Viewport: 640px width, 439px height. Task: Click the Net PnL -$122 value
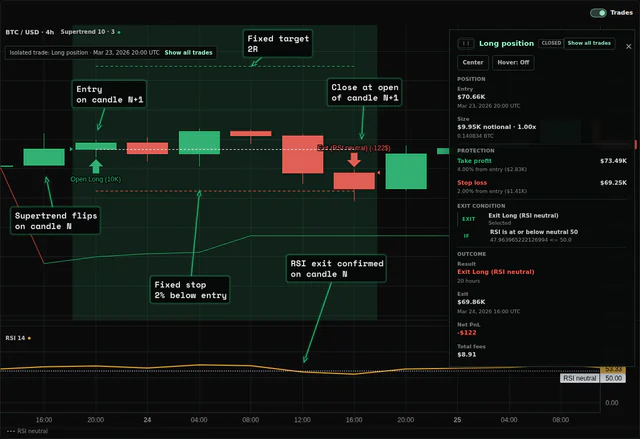(467, 333)
